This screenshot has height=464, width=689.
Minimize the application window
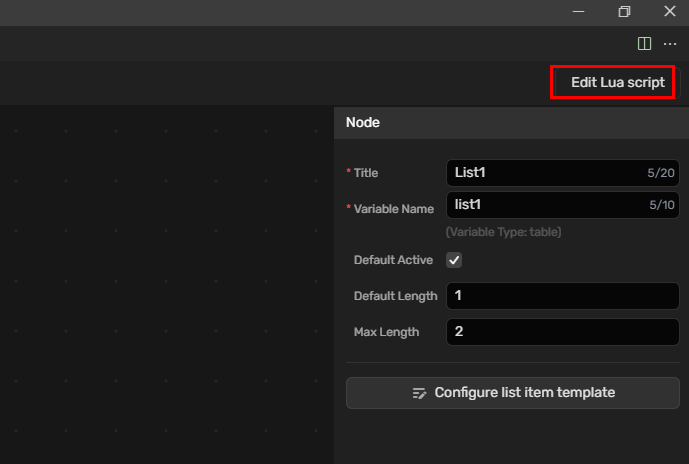[578, 11]
